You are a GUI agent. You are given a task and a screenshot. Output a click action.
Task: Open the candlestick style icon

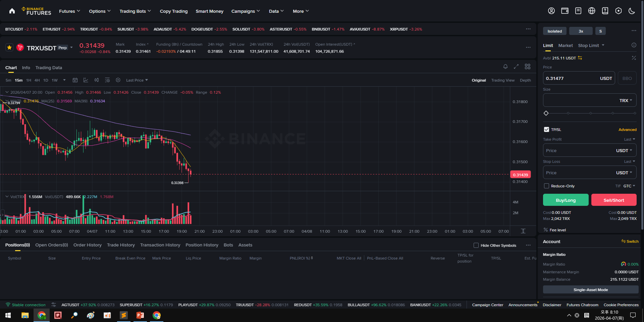pos(96,80)
